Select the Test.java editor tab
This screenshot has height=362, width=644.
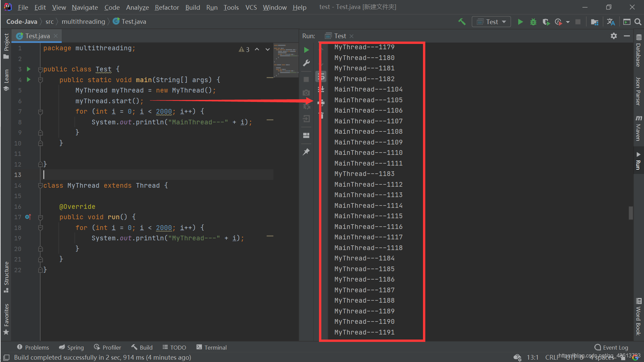pyautogui.click(x=37, y=36)
